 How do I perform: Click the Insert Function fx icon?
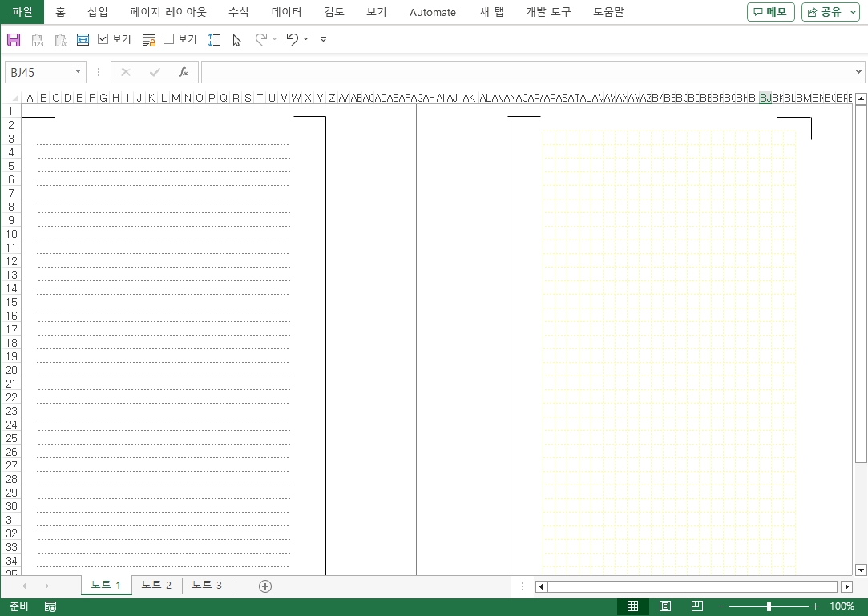(184, 73)
